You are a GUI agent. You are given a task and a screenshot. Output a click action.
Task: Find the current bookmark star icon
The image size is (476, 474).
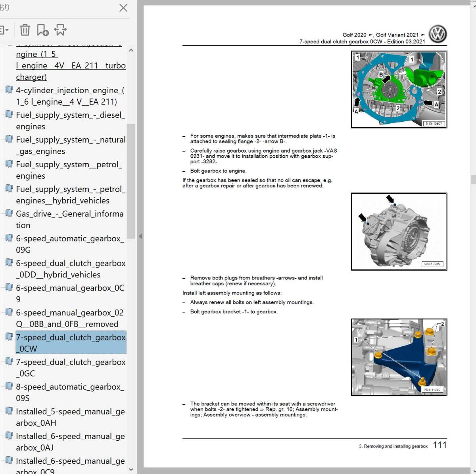[60, 30]
